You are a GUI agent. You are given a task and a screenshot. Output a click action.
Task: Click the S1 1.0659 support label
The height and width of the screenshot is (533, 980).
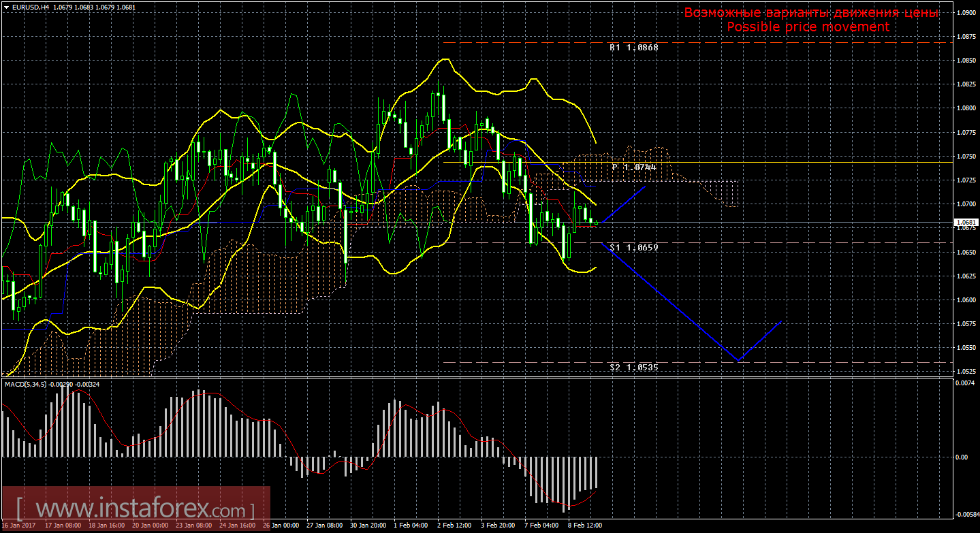pos(633,248)
